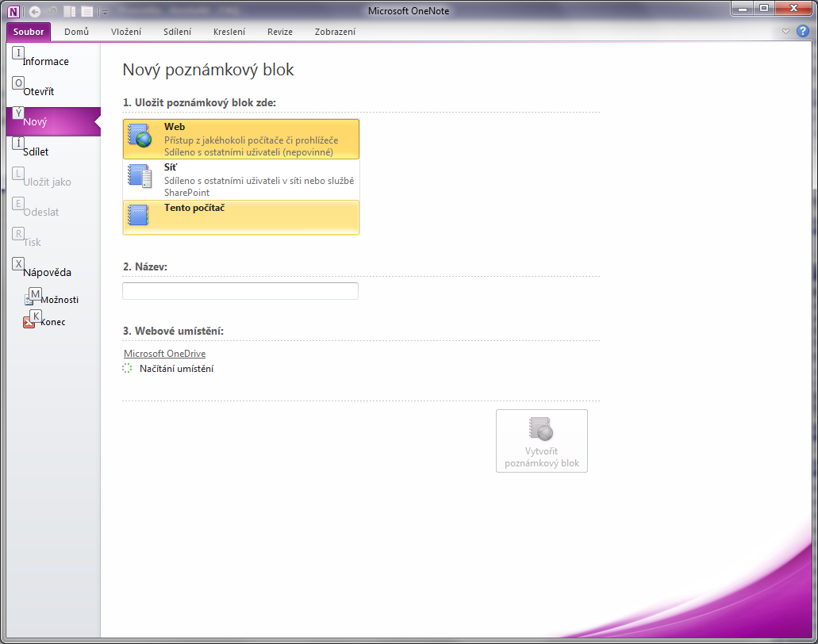Click the OneNote application icon in title bar
Viewport: 818px width, 644px height.
tap(13, 11)
